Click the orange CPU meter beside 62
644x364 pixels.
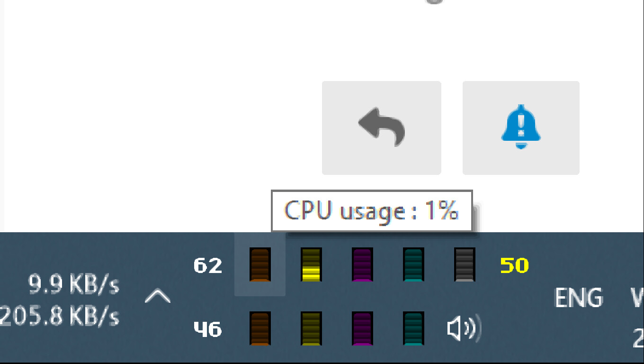[x=260, y=264]
